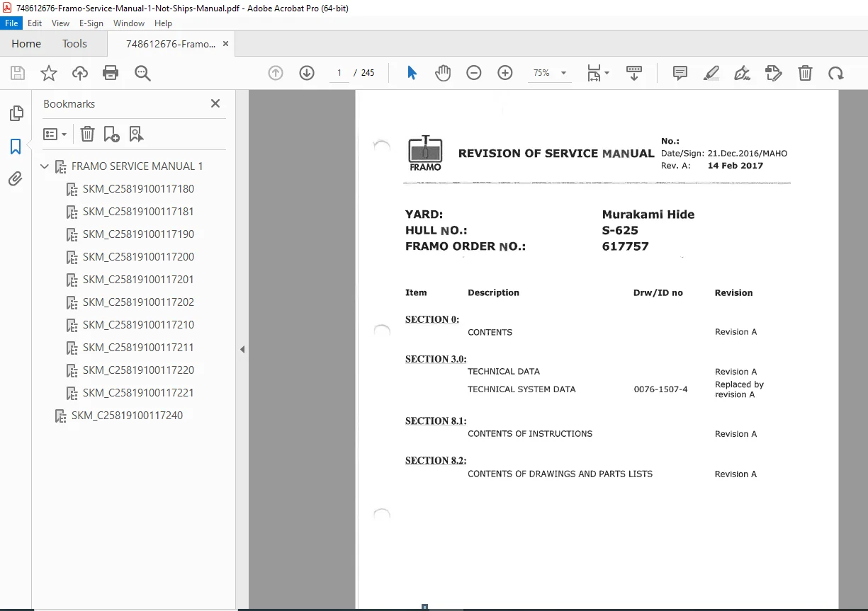Open bookmark SKM_C25819100117202
868x611 pixels.
coord(138,302)
